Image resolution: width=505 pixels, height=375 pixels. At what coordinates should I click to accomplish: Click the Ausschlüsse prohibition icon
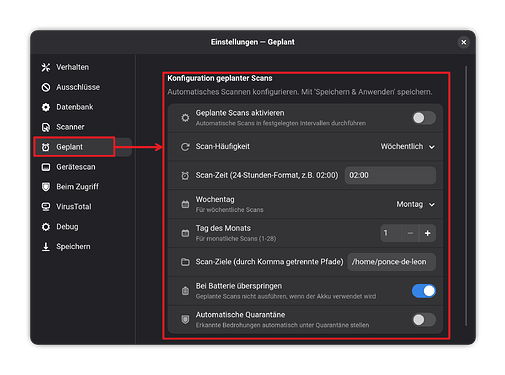[46, 87]
